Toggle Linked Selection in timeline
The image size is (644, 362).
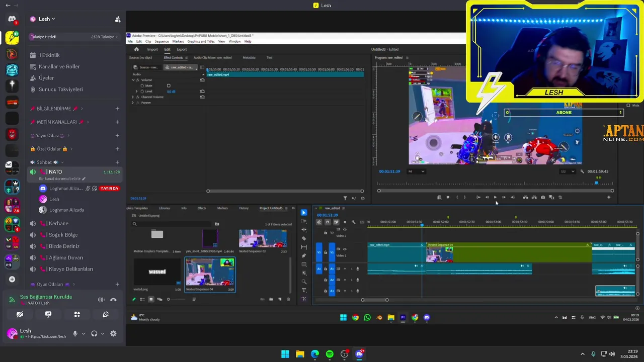(336, 222)
